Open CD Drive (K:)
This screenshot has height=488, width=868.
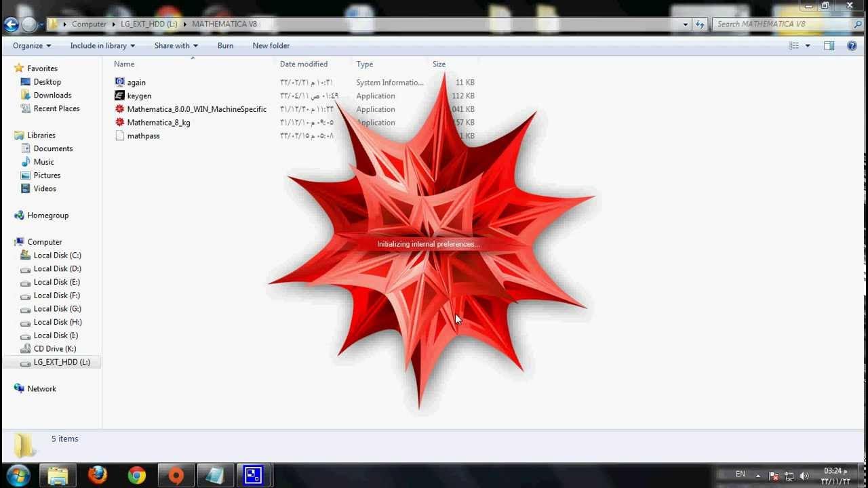tap(54, 349)
